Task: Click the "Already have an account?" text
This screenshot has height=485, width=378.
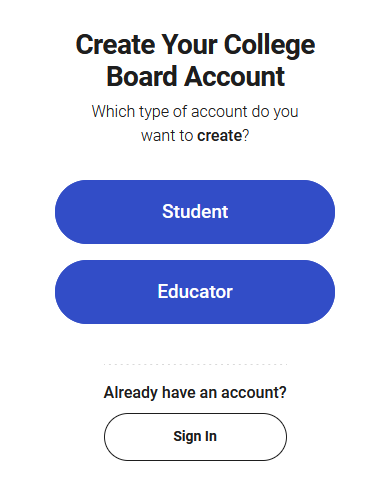Action: [x=195, y=392]
